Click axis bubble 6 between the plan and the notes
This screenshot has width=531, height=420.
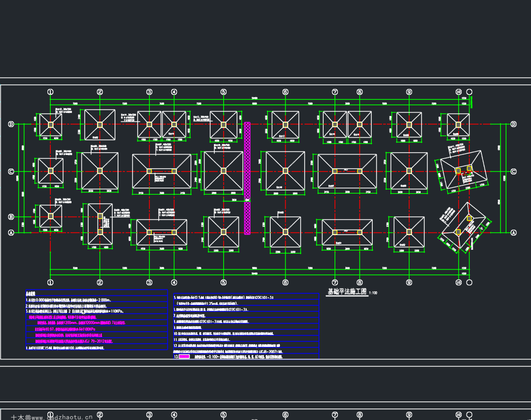click(285, 282)
